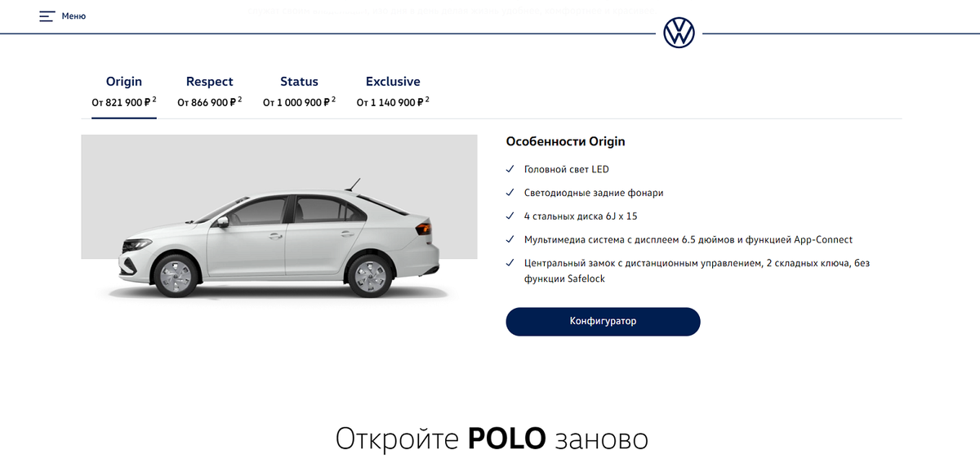Click checkmark beside Центральный замок item

[510, 263]
